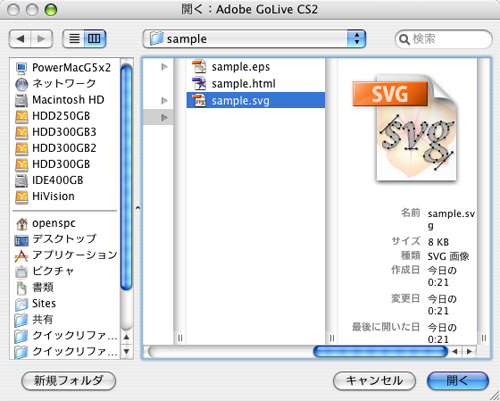Viewport: 500px width, 401px height.
Task: Click the large SVG preview icon
Action: [x=405, y=128]
